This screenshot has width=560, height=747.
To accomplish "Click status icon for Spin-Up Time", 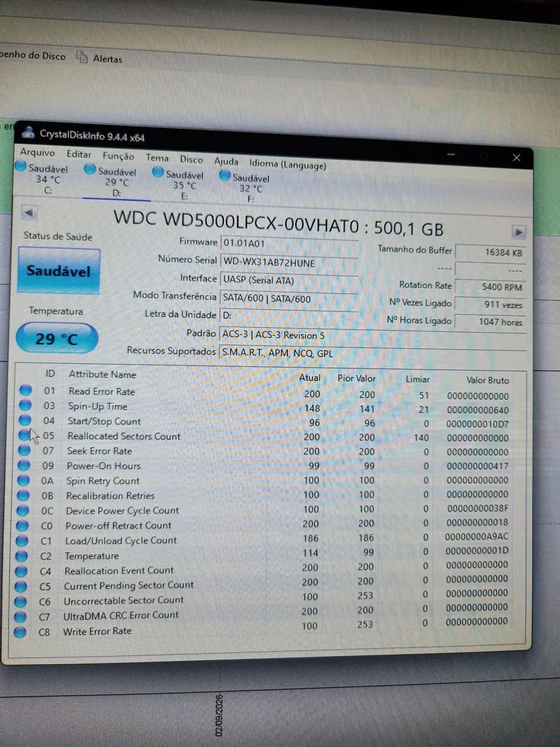I will [x=25, y=405].
